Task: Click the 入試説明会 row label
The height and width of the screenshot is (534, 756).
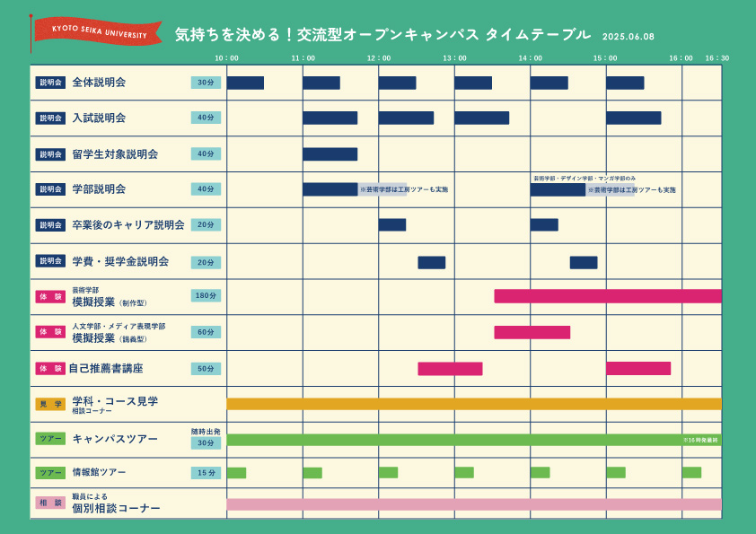Action: (x=99, y=118)
